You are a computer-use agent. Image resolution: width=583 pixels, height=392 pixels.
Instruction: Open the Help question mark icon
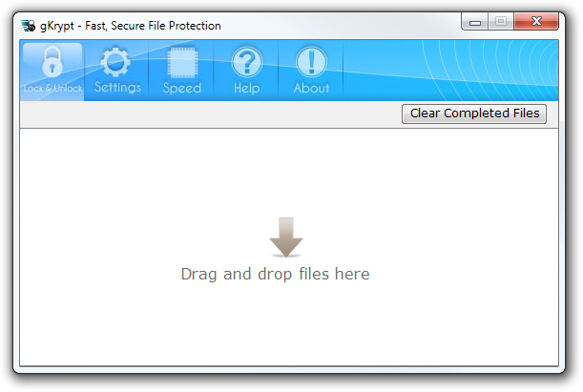click(246, 62)
